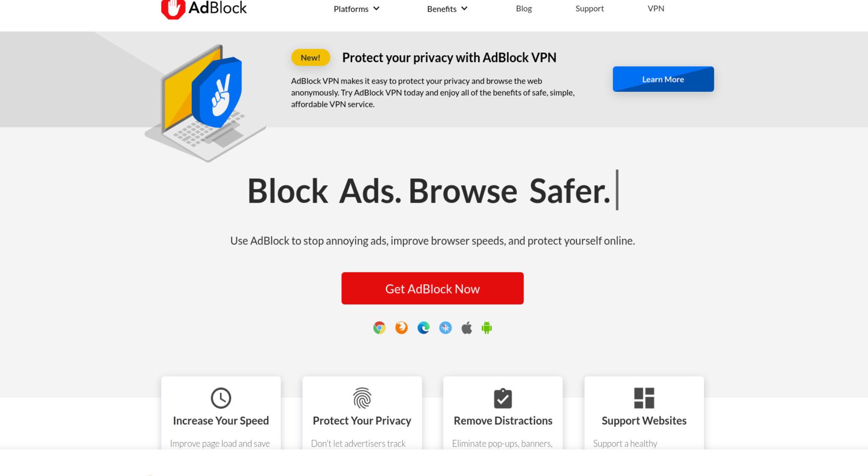Screen dimensions: 868x476
Task: Click the clock icon above Increase Your Speed
Action: (221, 398)
